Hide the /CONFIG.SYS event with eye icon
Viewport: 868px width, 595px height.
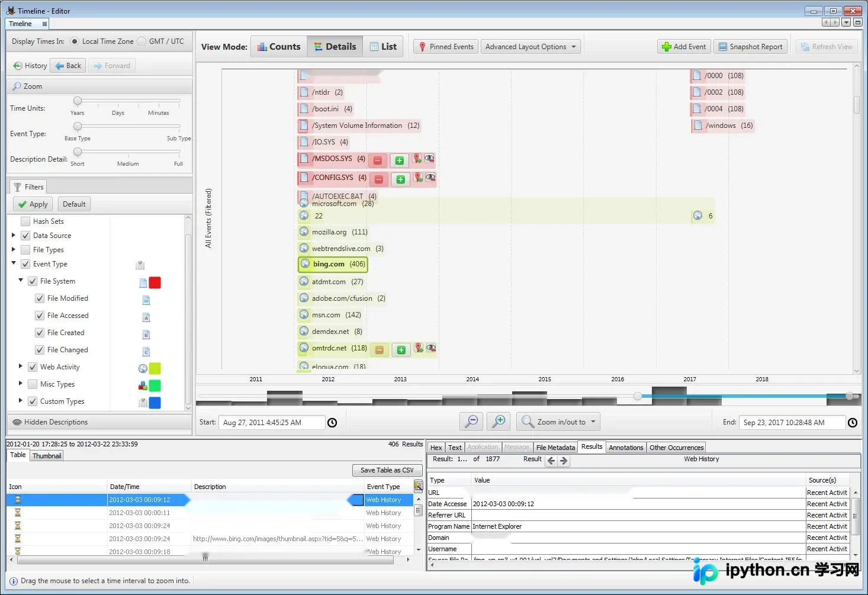point(430,177)
